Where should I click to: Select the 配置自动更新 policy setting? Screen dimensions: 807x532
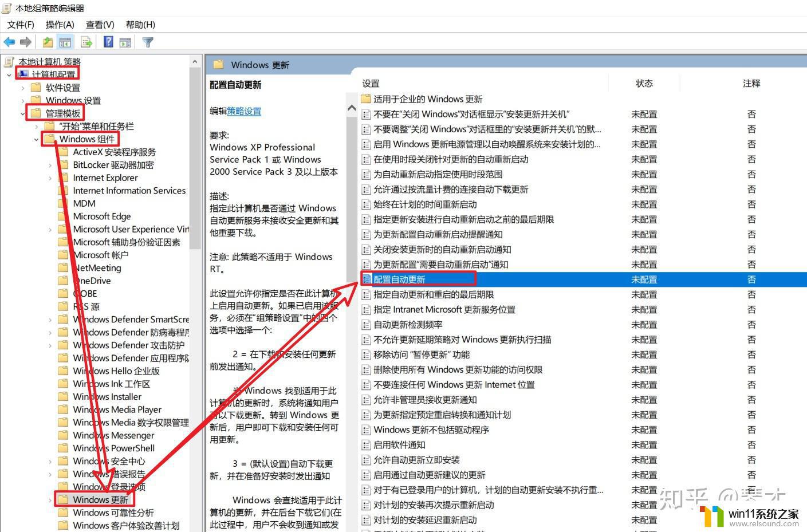coord(399,279)
